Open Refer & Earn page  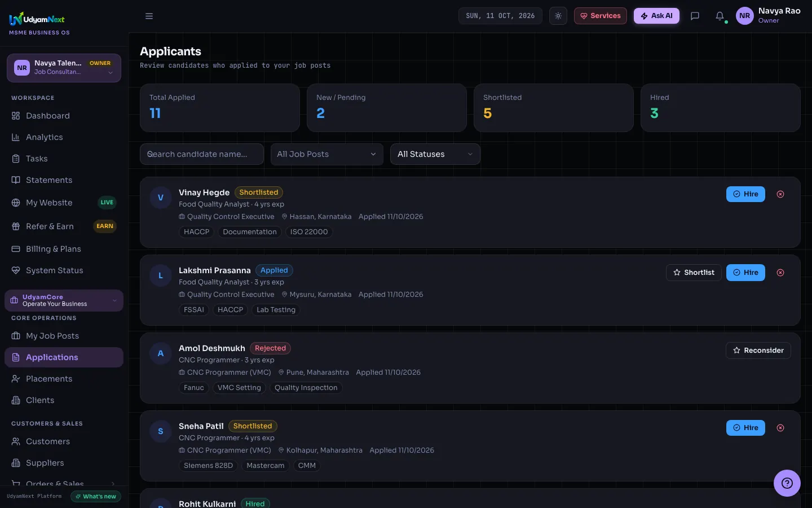pos(64,226)
